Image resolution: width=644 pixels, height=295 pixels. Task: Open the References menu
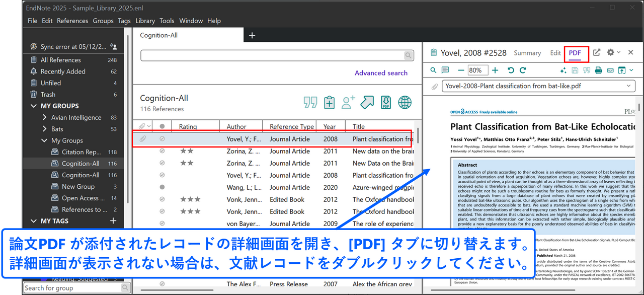tap(72, 21)
